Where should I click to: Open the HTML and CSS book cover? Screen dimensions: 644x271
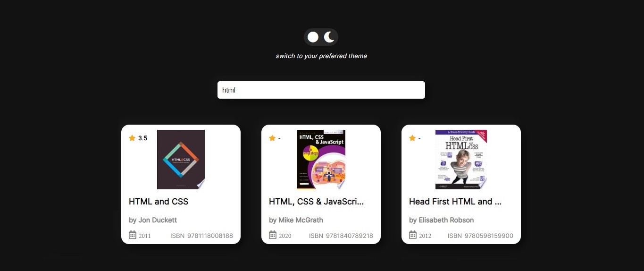[x=181, y=160]
